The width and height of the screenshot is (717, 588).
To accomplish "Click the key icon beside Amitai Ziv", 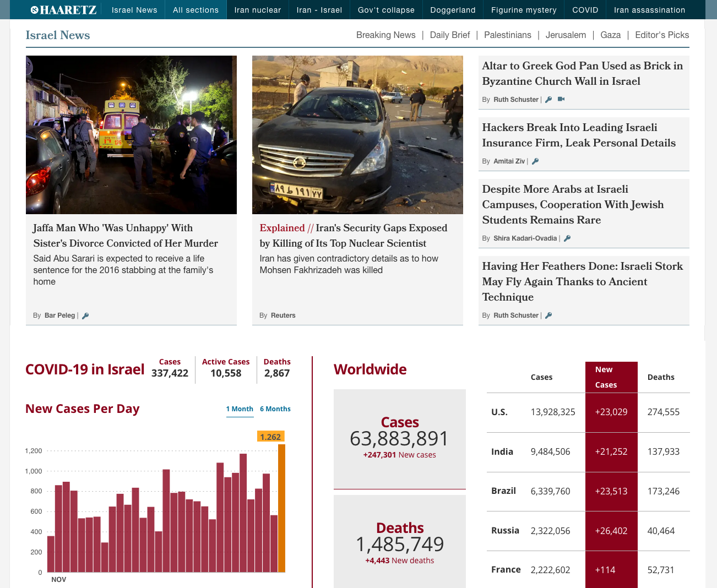I will coord(535,161).
